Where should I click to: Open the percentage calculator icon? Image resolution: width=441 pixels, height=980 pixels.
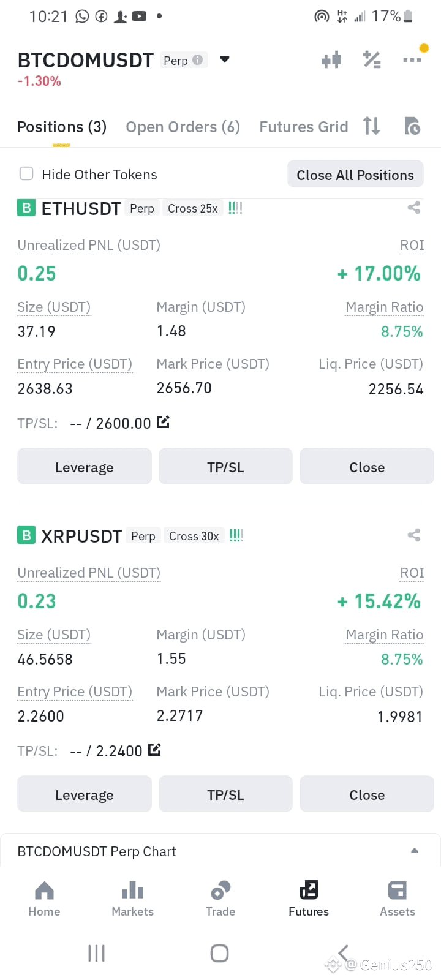tap(372, 59)
